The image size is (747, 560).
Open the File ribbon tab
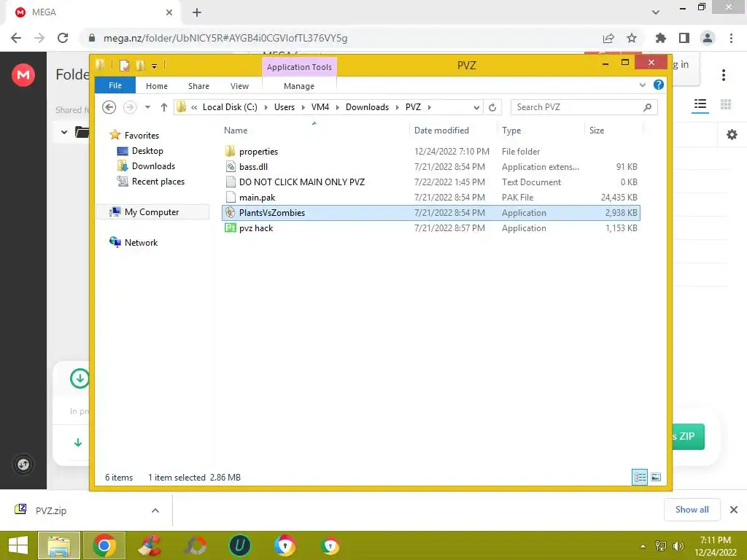click(115, 86)
